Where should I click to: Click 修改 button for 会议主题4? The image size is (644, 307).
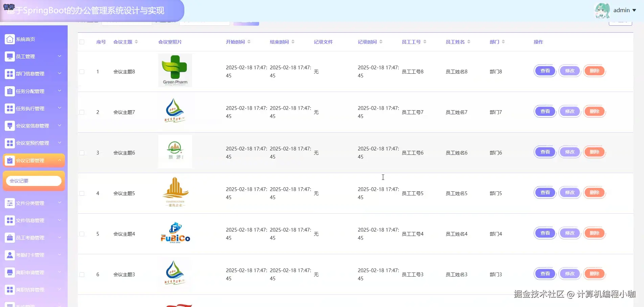pyautogui.click(x=570, y=233)
